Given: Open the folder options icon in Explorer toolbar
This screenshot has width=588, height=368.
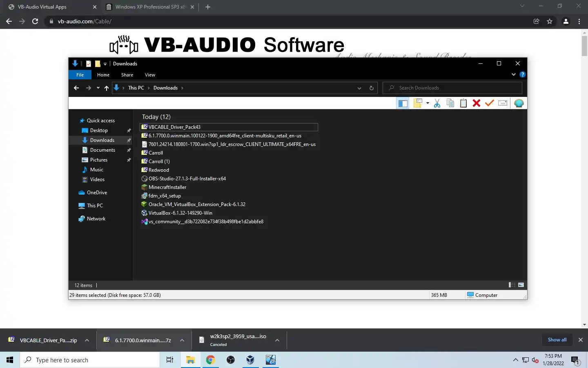Looking at the screenshot, I should [x=418, y=103].
